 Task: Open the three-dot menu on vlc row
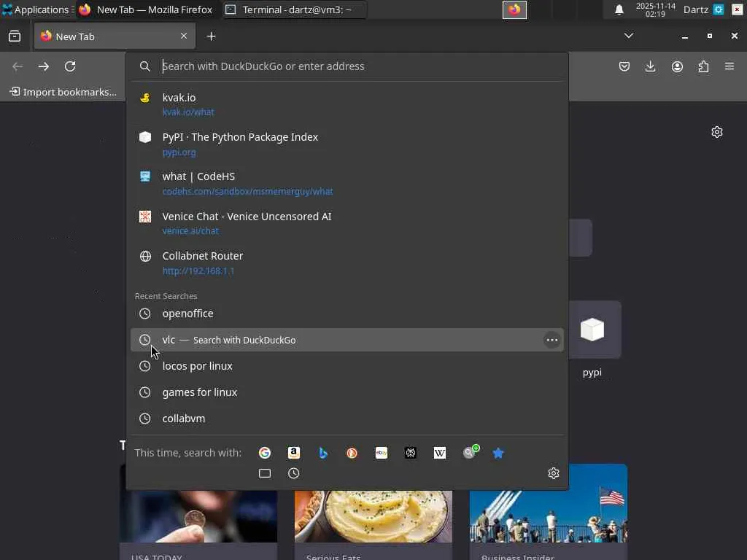click(x=551, y=340)
